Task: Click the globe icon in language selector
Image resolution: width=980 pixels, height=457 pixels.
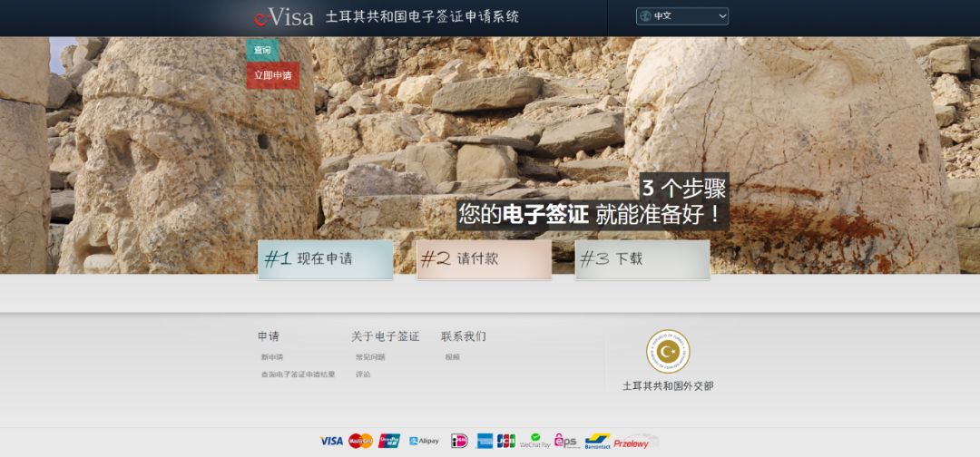Action: click(x=646, y=16)
